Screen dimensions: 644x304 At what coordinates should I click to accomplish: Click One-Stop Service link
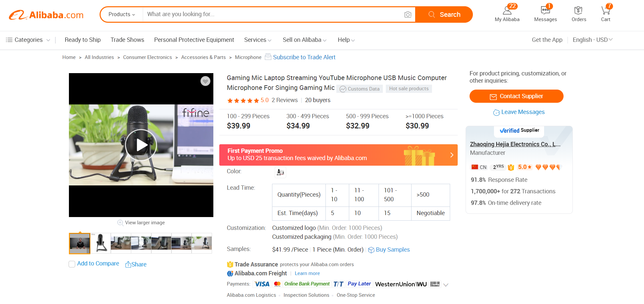(x=356, y=295)
